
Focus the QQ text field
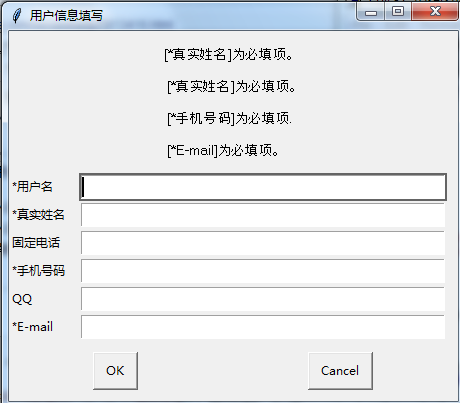coord(263,299)
